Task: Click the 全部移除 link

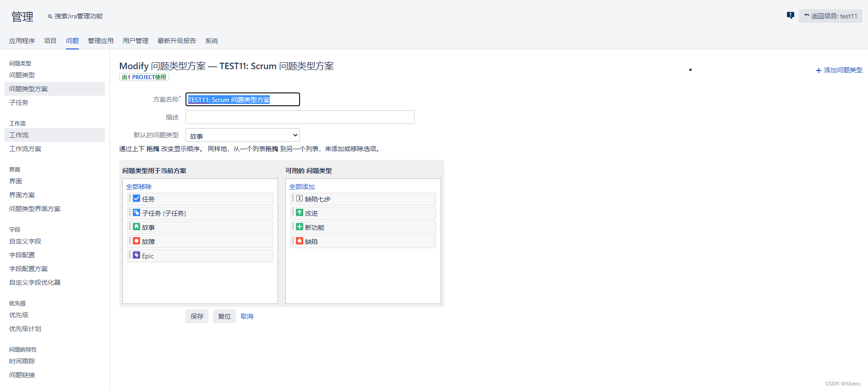Action: 139,187
